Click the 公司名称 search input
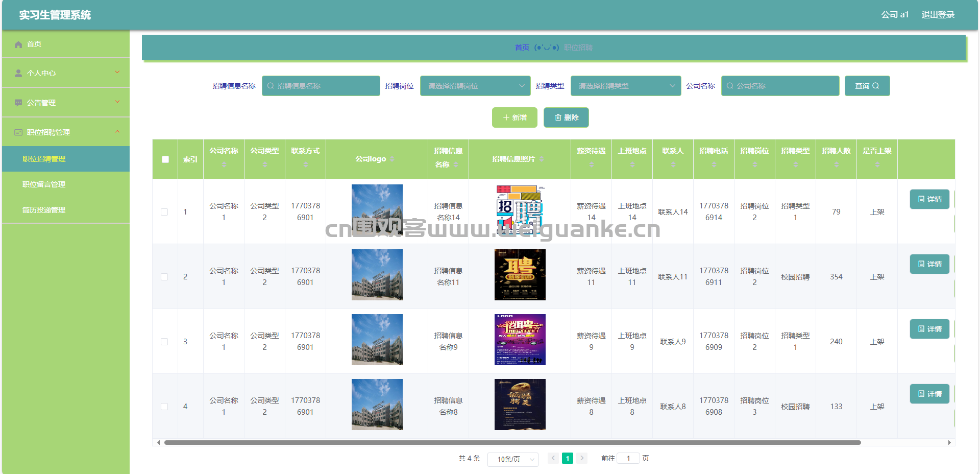 780,86
